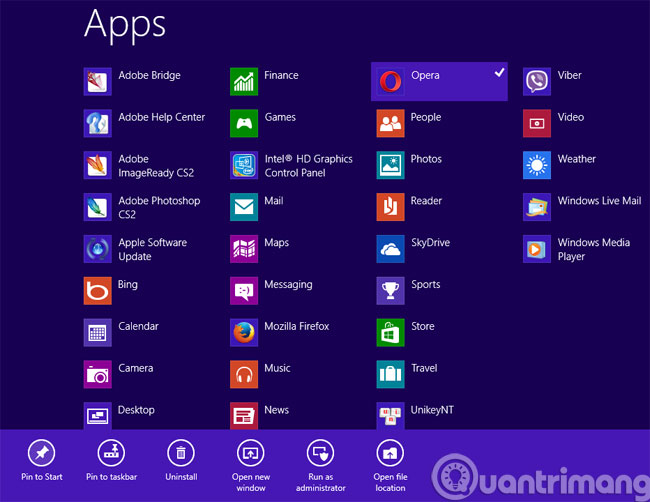Uncheck the Opera selection checkmark
Screen dimensions: 650x502
click(x=500, y=73)
